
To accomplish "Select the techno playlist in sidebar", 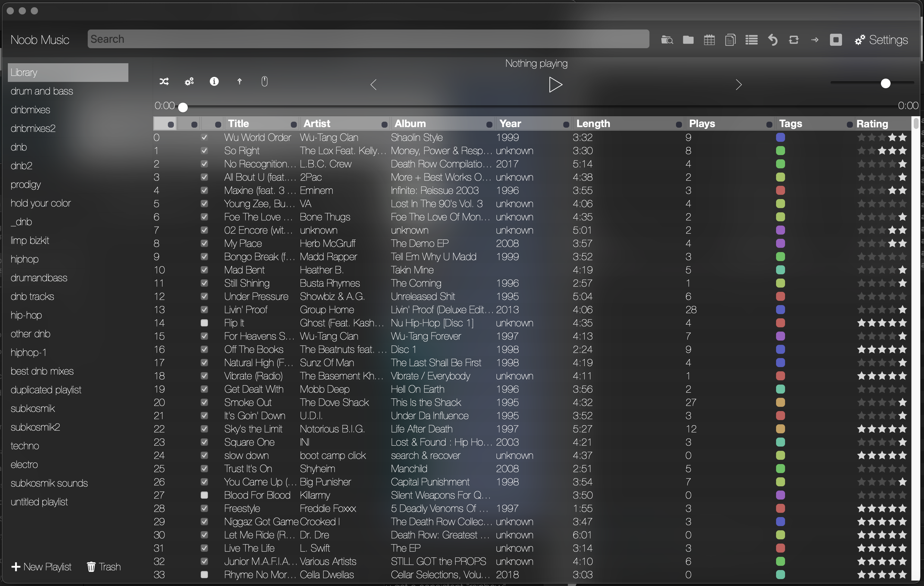I will 24,446.
